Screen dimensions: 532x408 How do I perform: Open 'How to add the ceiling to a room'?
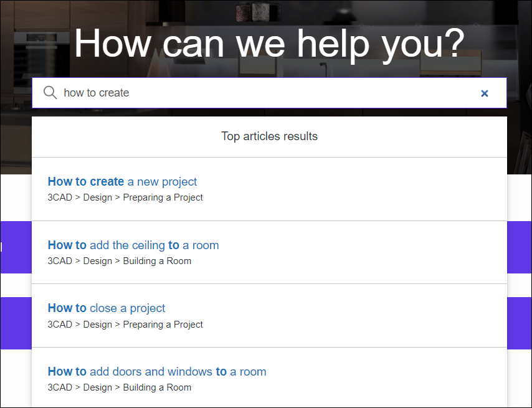(x=133, y=245)
